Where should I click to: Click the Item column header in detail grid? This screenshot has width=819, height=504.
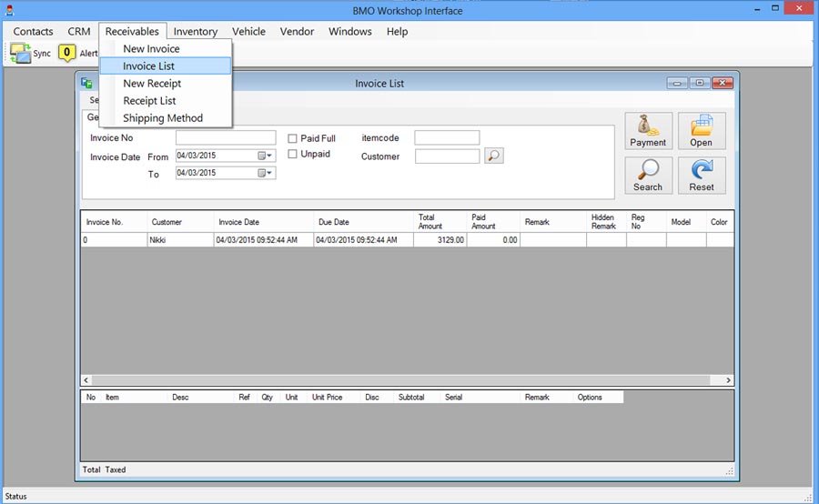point(134,398)
